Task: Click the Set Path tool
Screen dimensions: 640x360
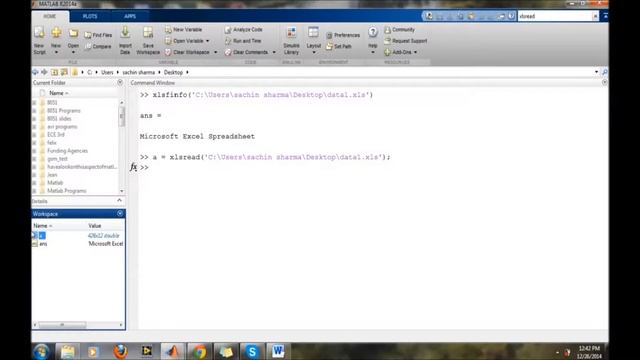Action: pos(339,47)
